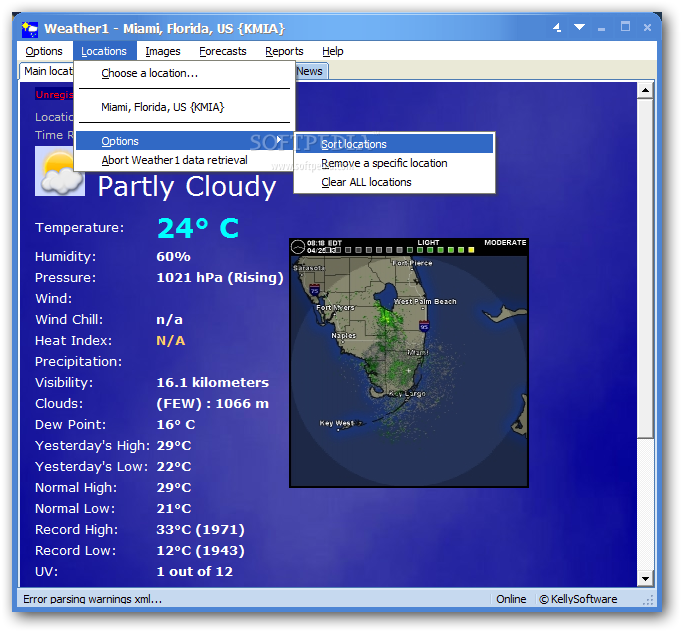
Task: Click the Weather1 app icon in title bar
Action: pyautogui.click(x=30, y=29)
